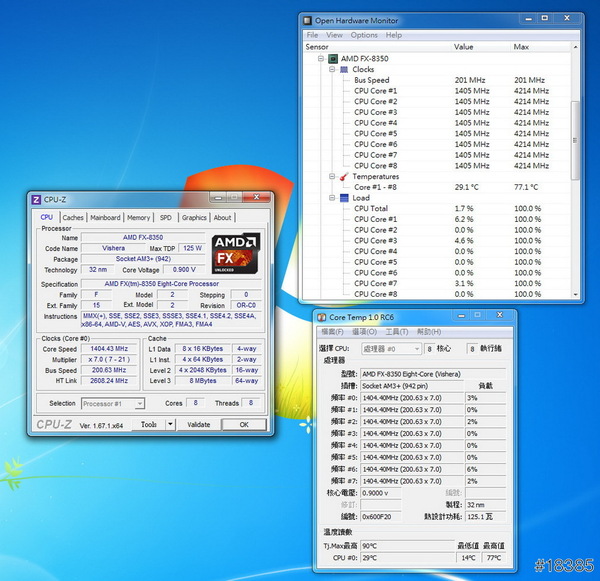Click the Load category icon
The width and height of the screenshot is (600, 581).
pos(345,198)
